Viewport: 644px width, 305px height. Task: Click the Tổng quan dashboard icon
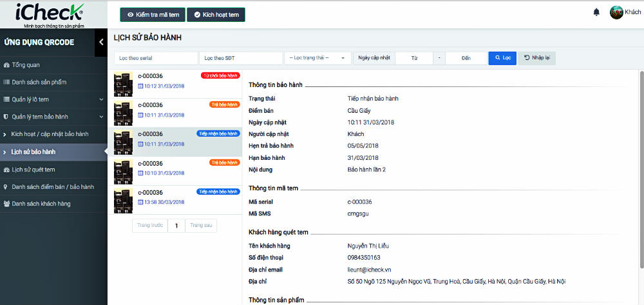[x=6, y=65]
